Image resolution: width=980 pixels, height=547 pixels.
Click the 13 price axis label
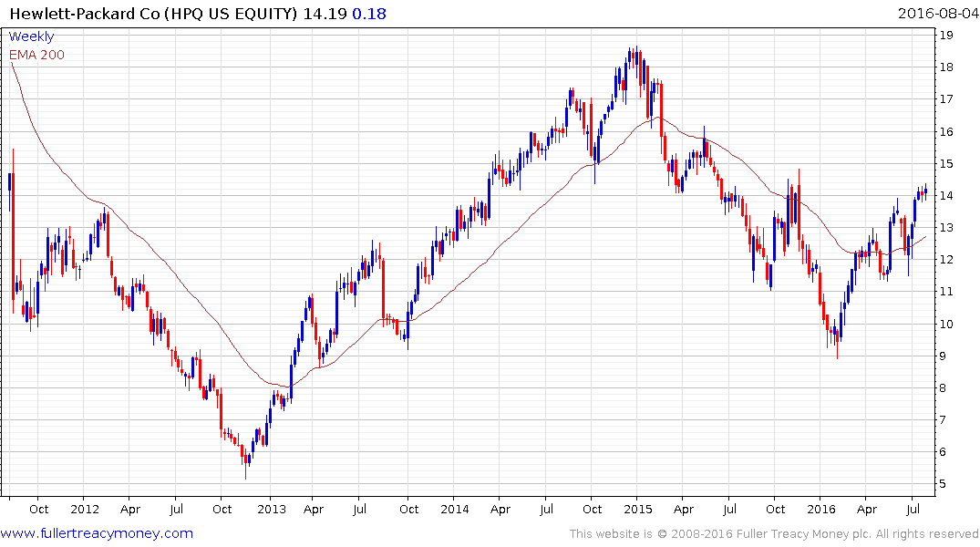(946, 228)
